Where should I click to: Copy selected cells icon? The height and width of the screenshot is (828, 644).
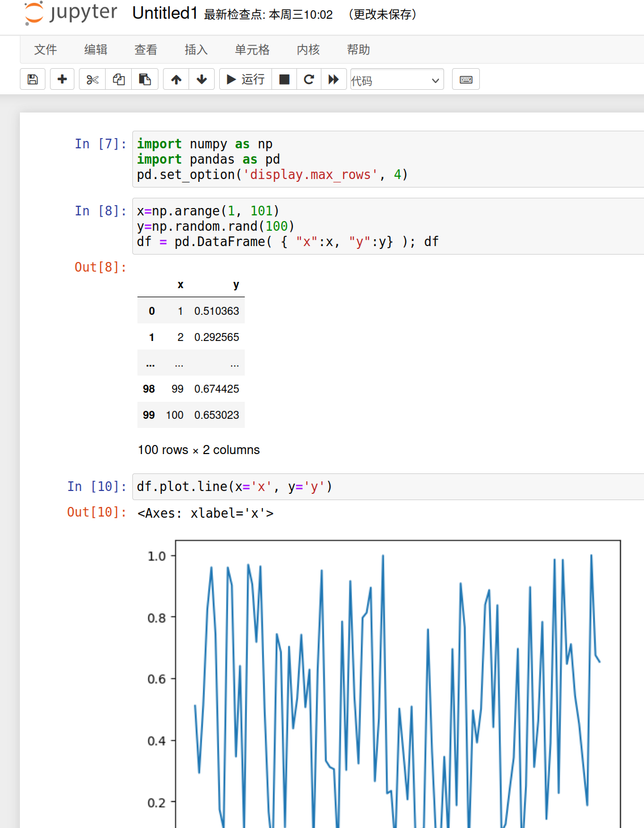point(119,80)
